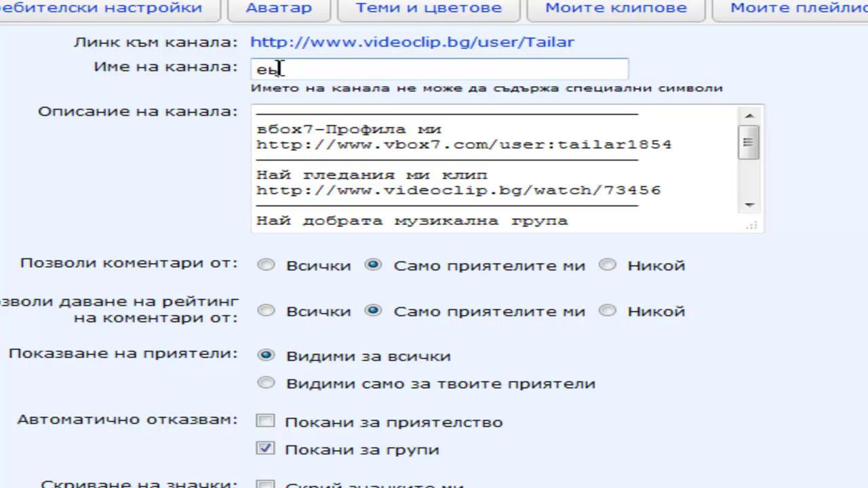
Task: Choose Видими само за твоите приятели
Action: click(x=266, y=384)
